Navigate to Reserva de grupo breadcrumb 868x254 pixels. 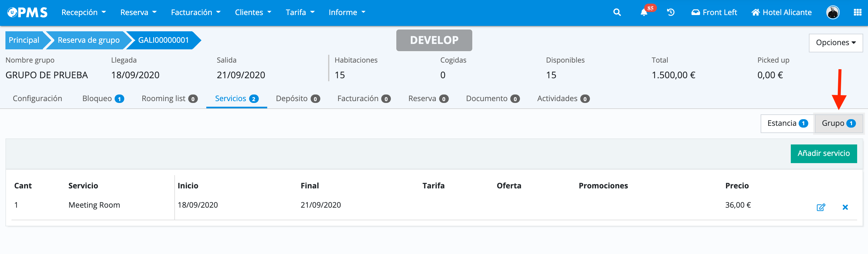click(88, 40)
